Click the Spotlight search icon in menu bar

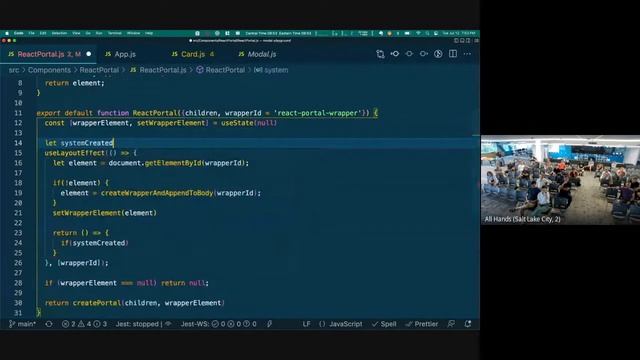tap(427, 33)
